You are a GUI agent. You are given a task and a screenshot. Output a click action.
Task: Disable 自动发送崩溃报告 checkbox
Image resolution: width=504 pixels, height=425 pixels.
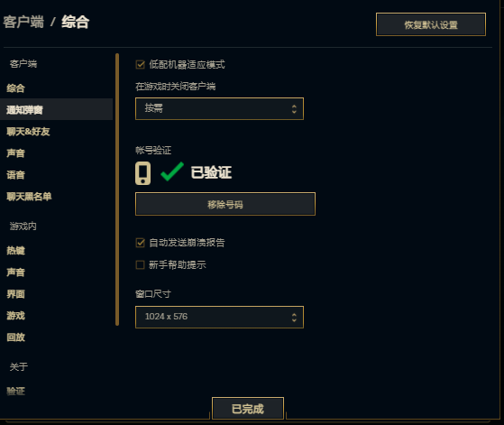point(140,243)
